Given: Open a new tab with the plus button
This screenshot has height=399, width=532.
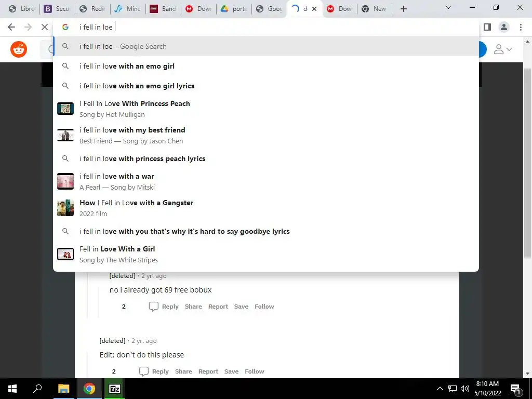Looking at the screenshot, I should point(403,9).
